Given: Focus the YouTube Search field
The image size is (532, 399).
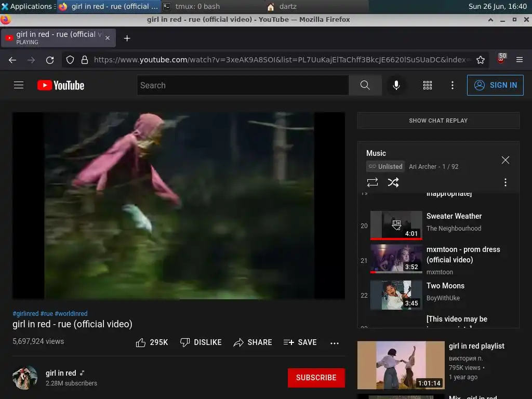Looking at the screenshot, I should click(x=243, y=85).
